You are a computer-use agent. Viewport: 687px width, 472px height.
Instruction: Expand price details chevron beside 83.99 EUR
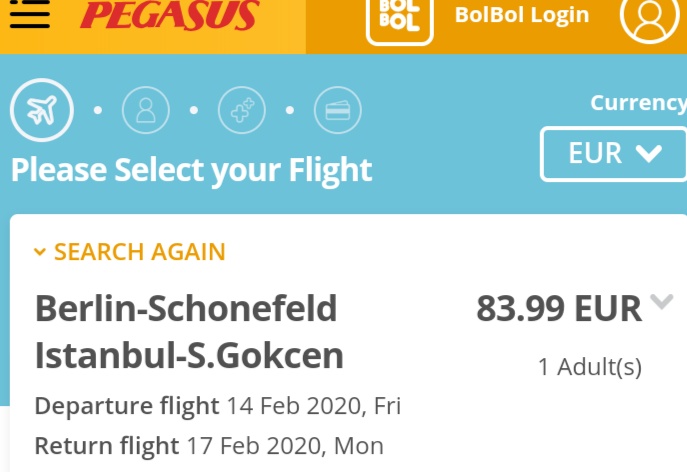[x=662, y=302]
